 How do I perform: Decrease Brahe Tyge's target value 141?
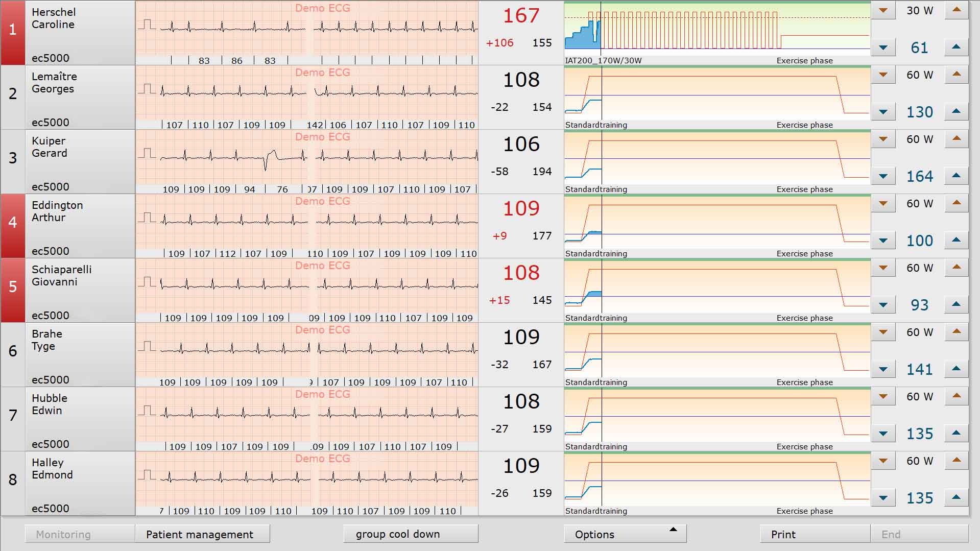click(883, 369)
